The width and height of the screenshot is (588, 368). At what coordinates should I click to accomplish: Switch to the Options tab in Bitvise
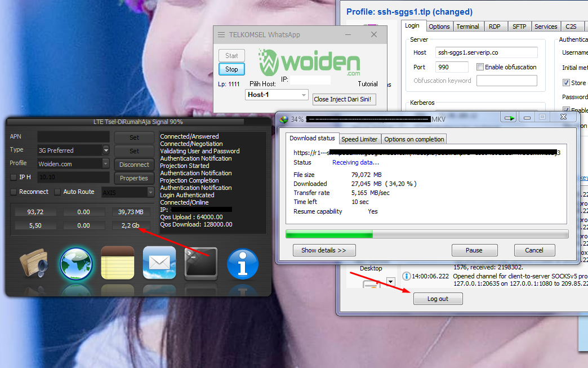[439, 26]
